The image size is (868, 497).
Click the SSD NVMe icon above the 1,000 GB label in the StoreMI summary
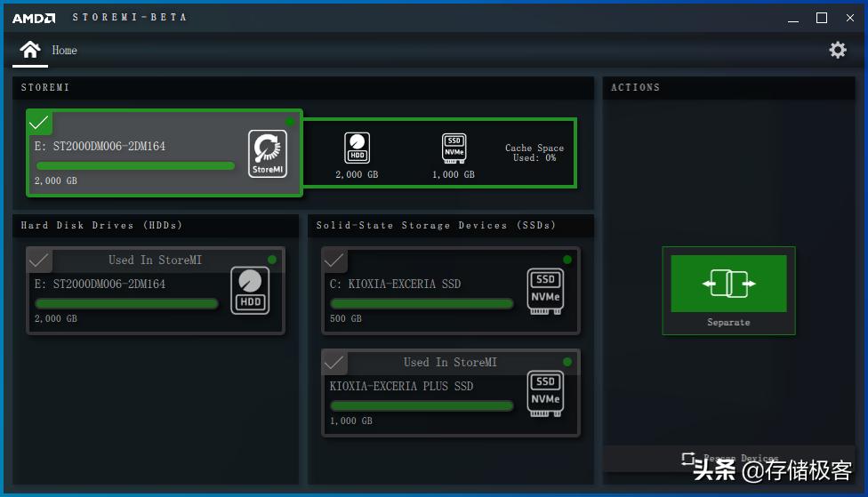point(454,148)
